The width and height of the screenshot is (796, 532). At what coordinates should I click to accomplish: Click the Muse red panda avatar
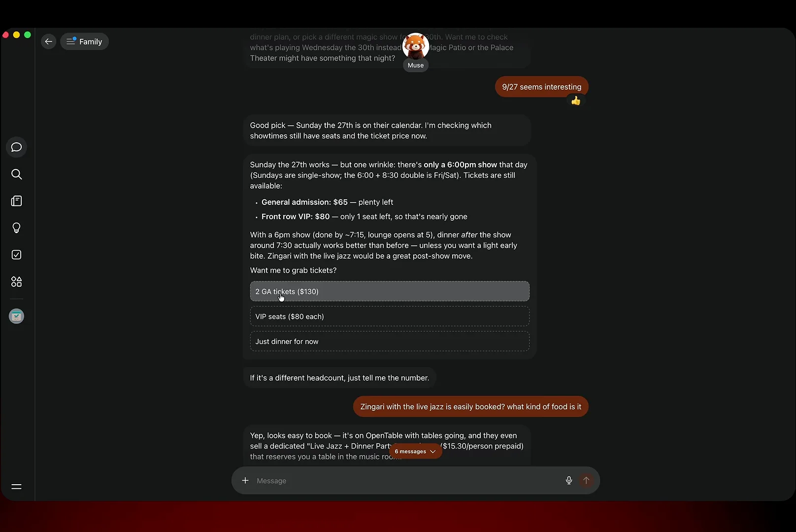(x=416, y=46)
